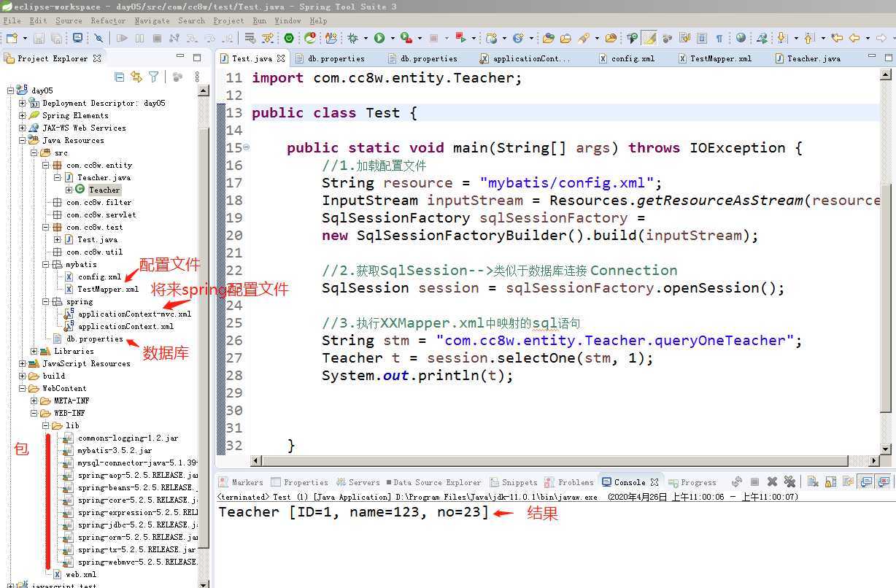896x588 pixels.
Task: Click the Next Annotation down arrow icon
Action: (782, 37)
